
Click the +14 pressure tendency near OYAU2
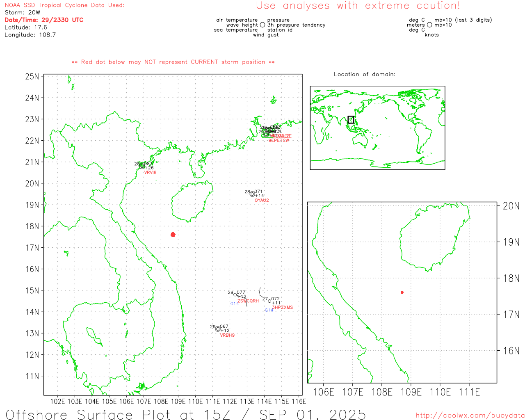[x=260, y=196]
